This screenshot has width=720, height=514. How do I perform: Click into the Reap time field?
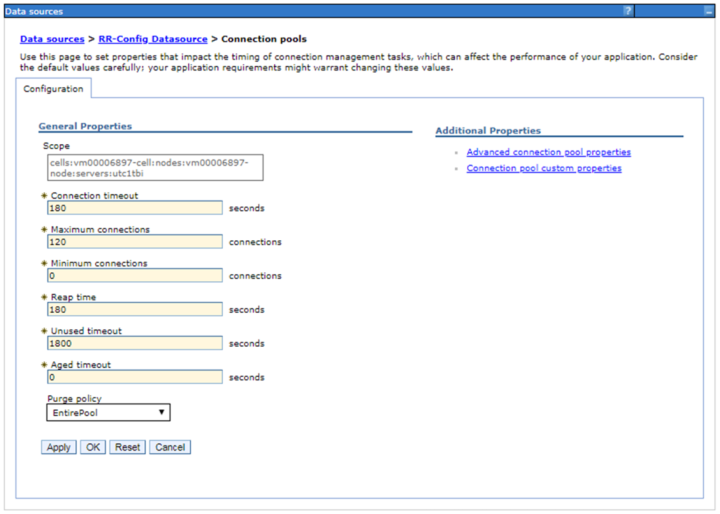tap(134, 310)
